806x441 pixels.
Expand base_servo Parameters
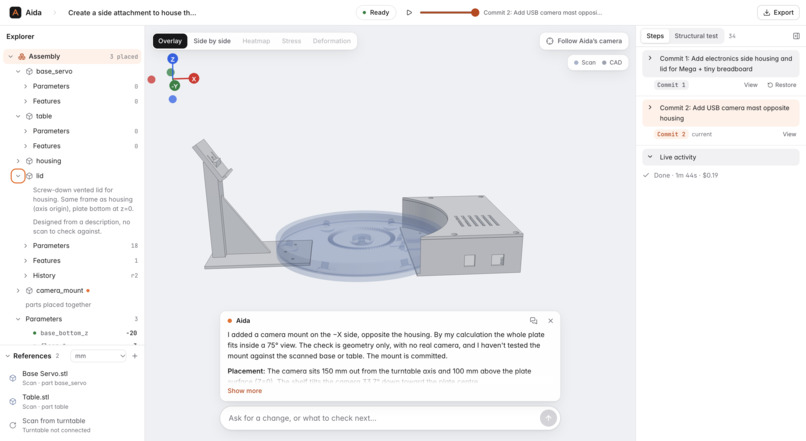click(x=25, y=86)
